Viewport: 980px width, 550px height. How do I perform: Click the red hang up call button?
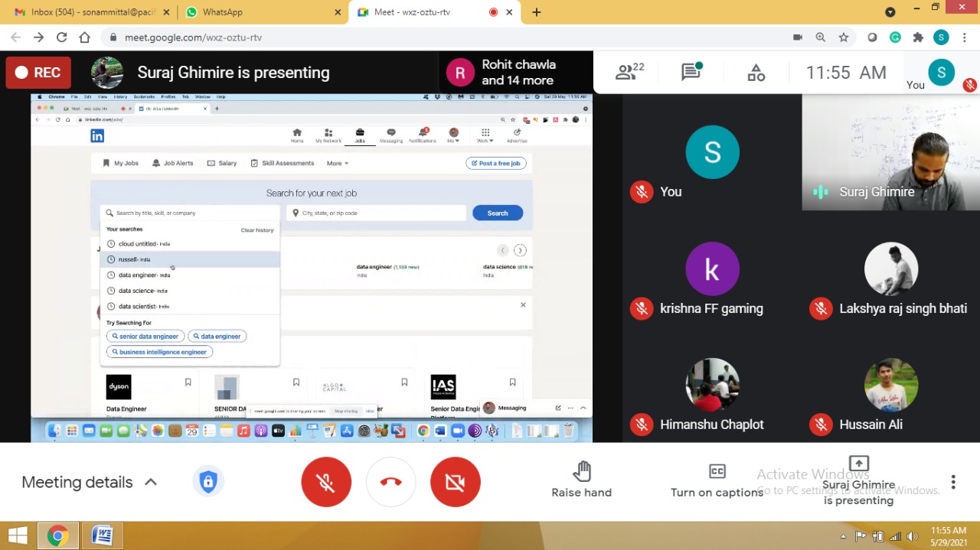click(390, 482)
